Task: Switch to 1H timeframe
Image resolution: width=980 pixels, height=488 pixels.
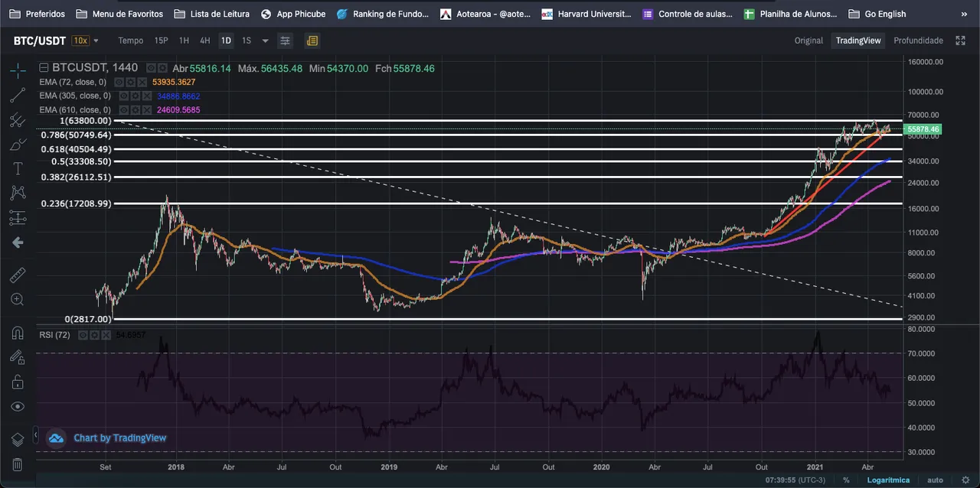Action: tap(184, 41)
